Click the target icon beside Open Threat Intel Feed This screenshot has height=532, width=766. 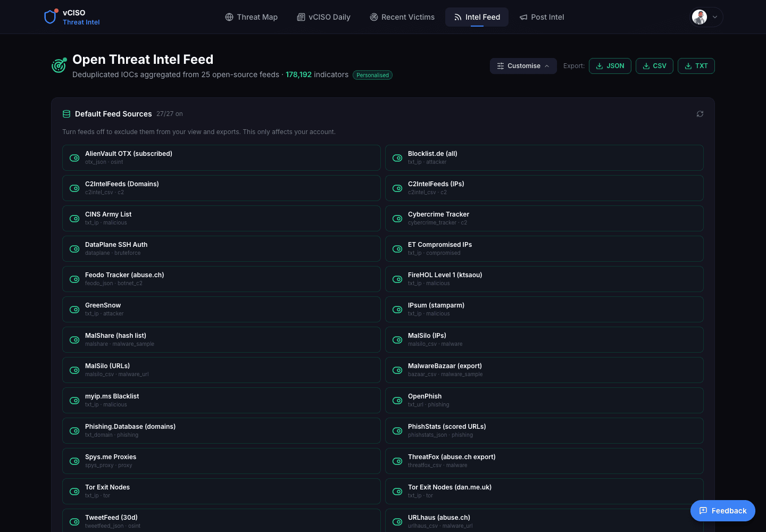[59, 65]
